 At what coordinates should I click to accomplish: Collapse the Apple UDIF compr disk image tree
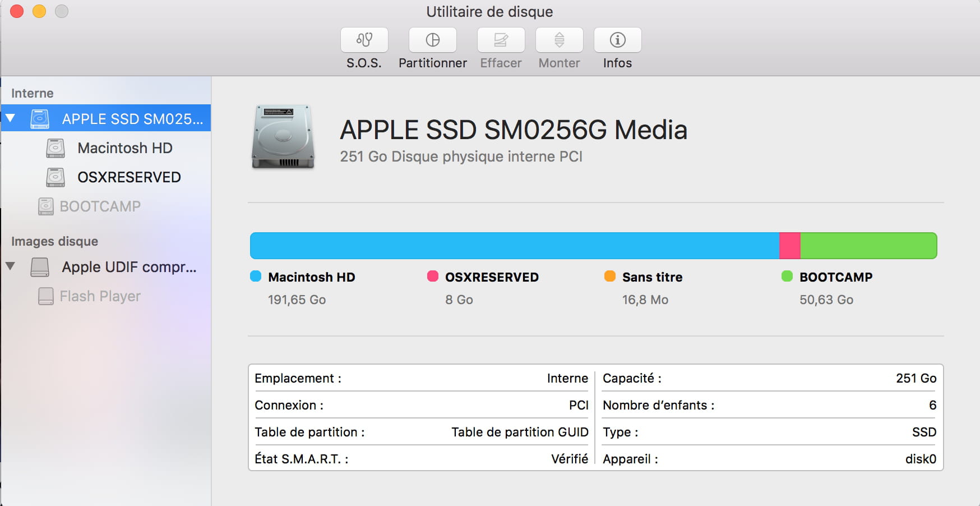coord(10,266)
